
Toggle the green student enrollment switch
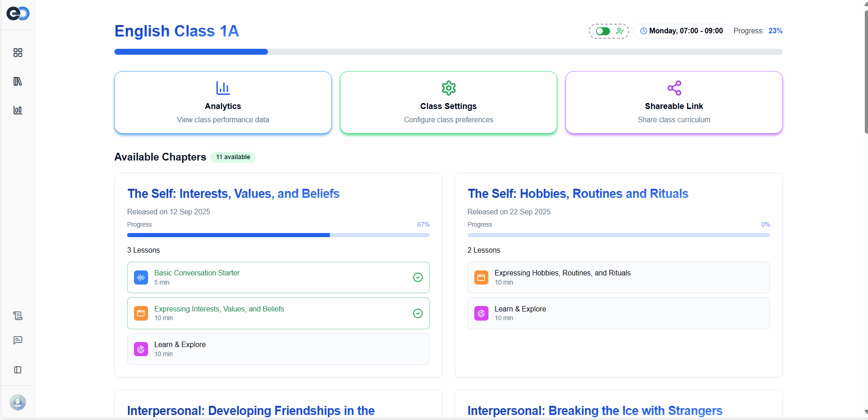click(x=603, y=31)
